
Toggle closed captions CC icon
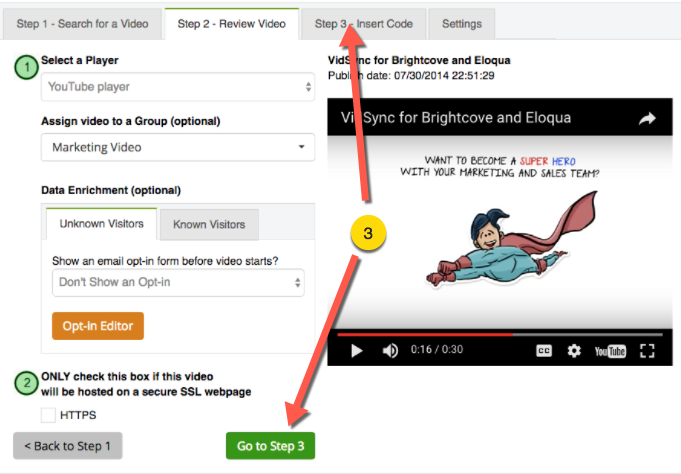(x=544, y=350)
